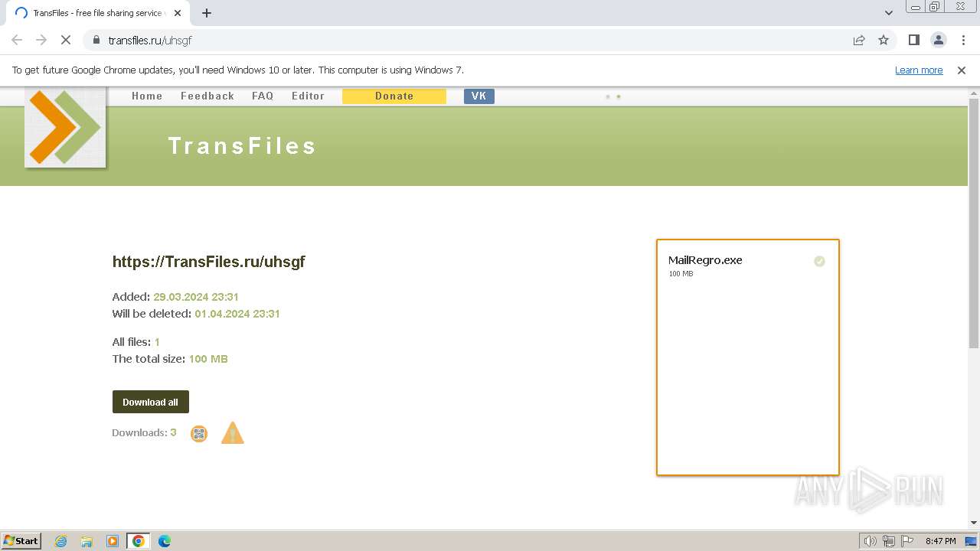The image size is (980, 551).
Task: Select the MailRegro.exe file name
Action: [x=705, y=260]
